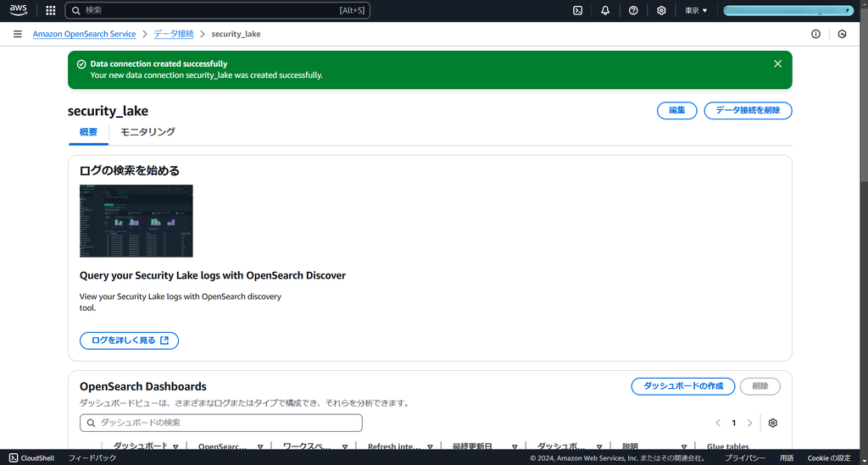This screenshot has width=868, height=465.
Task: Open 用語 footer link
Action: coord(787,458)
